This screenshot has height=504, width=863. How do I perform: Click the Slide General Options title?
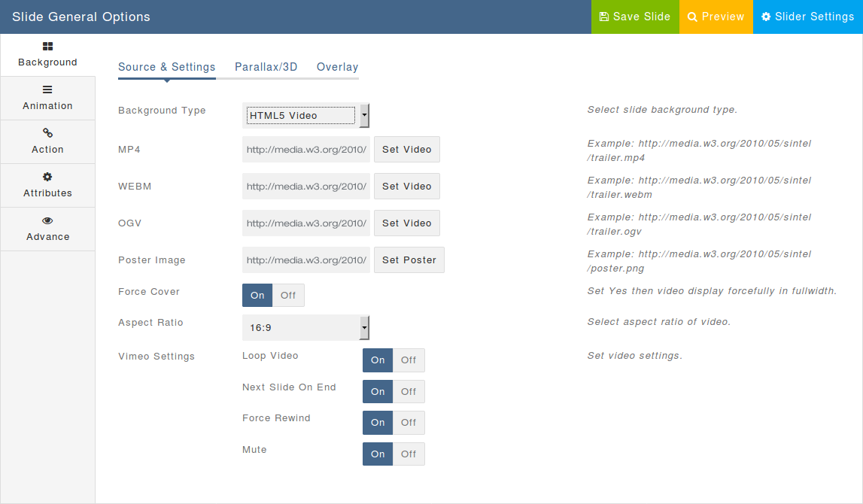click(x=81, y=17)
